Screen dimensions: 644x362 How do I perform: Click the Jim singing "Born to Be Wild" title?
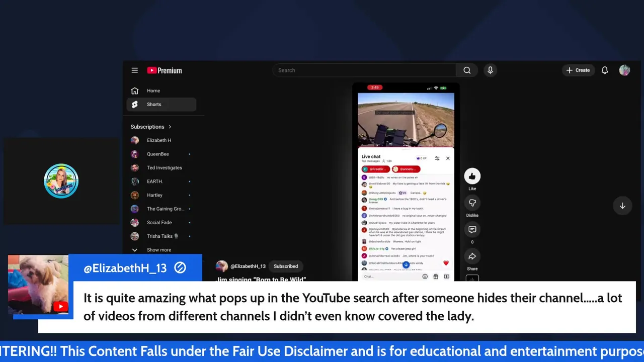(x=262, y=279)
